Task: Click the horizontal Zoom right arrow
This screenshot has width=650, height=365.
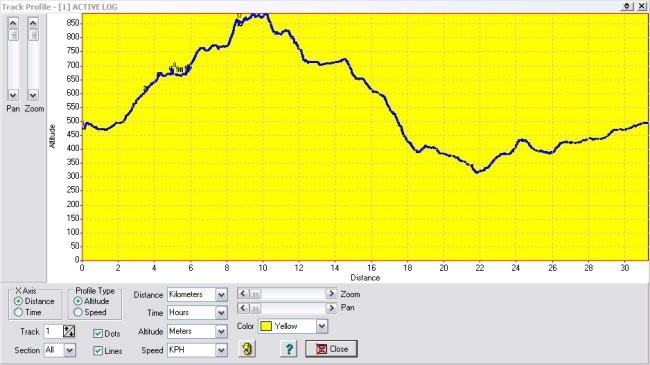Action: [x=331, y=294]
